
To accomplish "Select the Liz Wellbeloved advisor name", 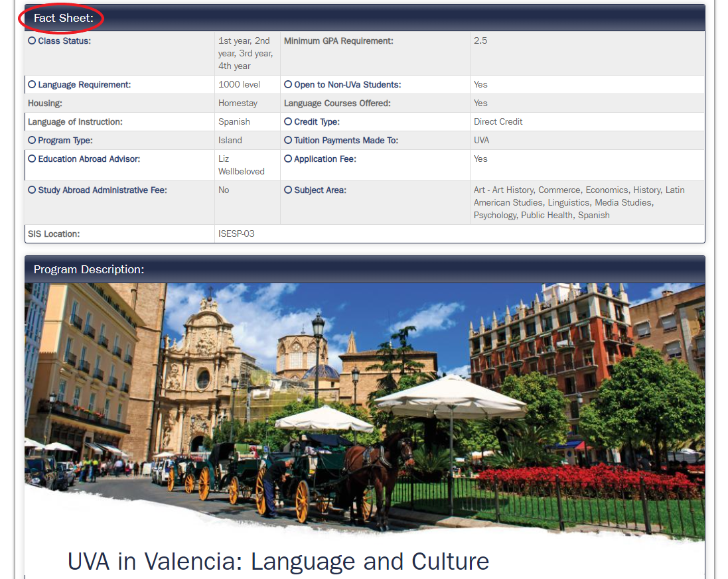I will 242,165.
